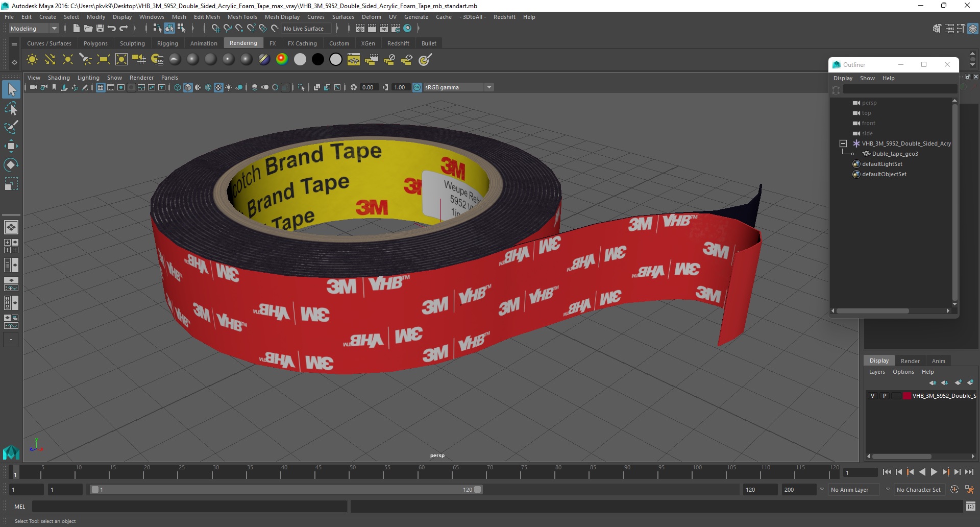Image resolution: width=980 pixels, height=527 pixels.
Task: Open the Modeling menu set dropdown
Action: pyautogui.click(x=34, y=29)
